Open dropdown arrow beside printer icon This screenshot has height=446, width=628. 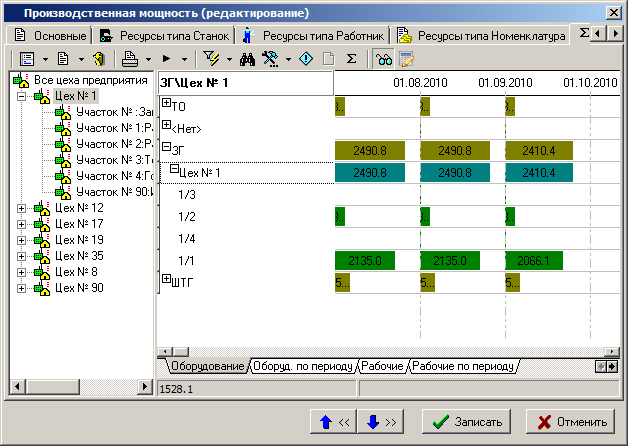pos(149,60)
